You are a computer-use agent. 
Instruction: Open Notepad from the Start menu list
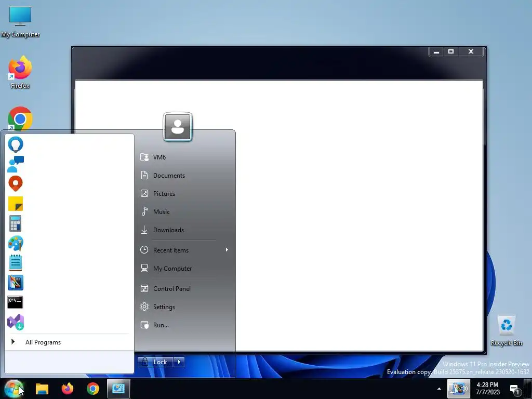16,263
